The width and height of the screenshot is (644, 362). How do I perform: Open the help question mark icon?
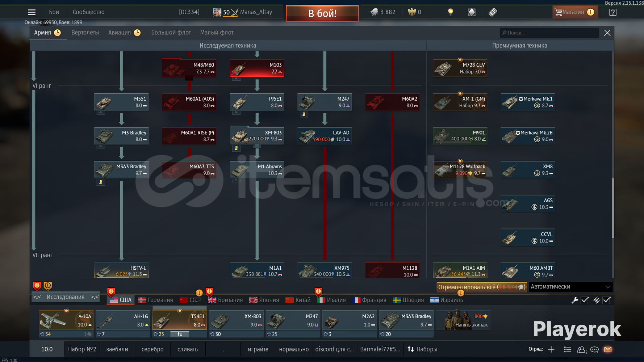coord(612,12)
